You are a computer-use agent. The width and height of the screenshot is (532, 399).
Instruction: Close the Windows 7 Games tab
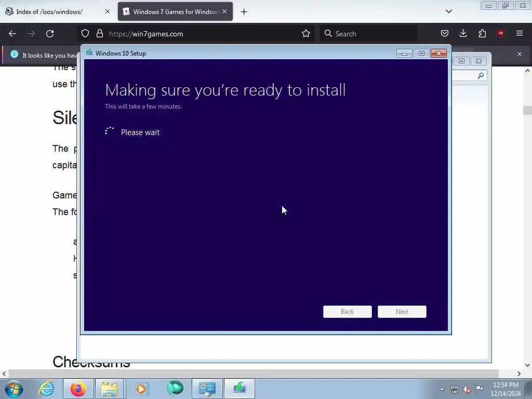[224, 11]
